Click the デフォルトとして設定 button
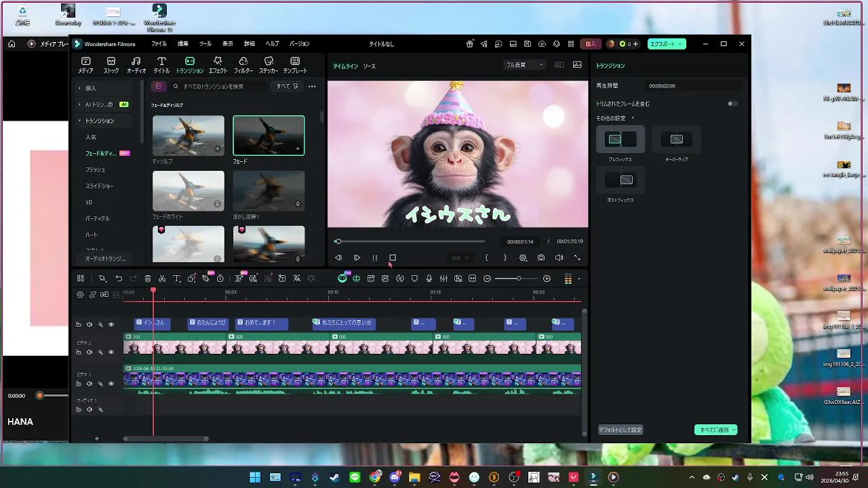This screenshot has width=868, height=488. (x=620, y=430)
